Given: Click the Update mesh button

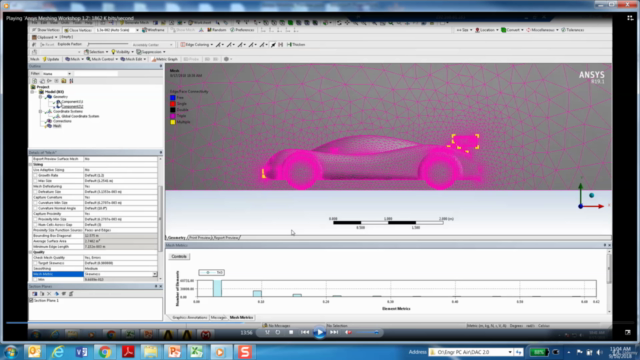Looking at the screenshot, I should coord(51,59).
